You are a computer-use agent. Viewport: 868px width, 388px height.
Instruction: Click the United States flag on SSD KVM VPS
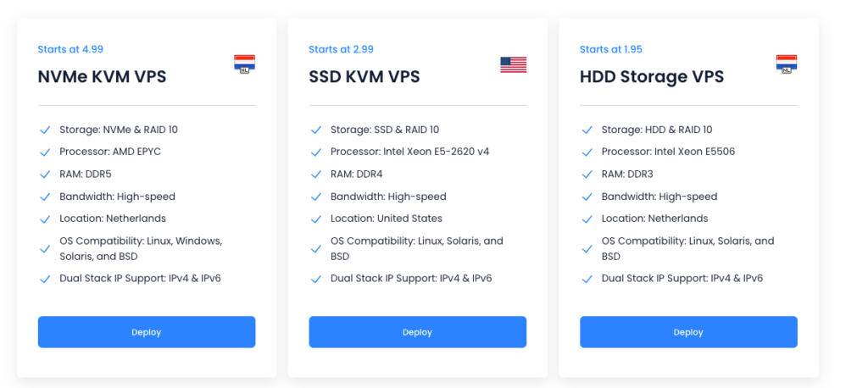coord(513,64)
